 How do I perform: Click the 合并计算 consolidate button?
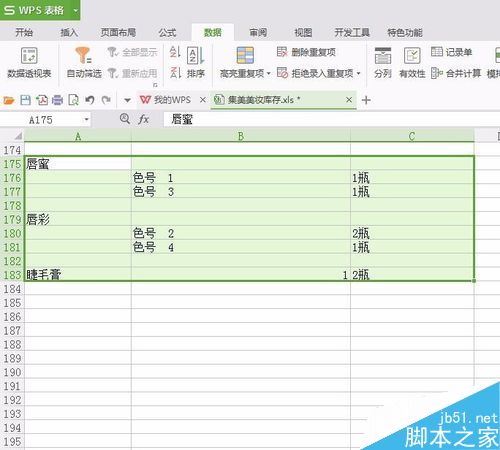coord(456,73)
